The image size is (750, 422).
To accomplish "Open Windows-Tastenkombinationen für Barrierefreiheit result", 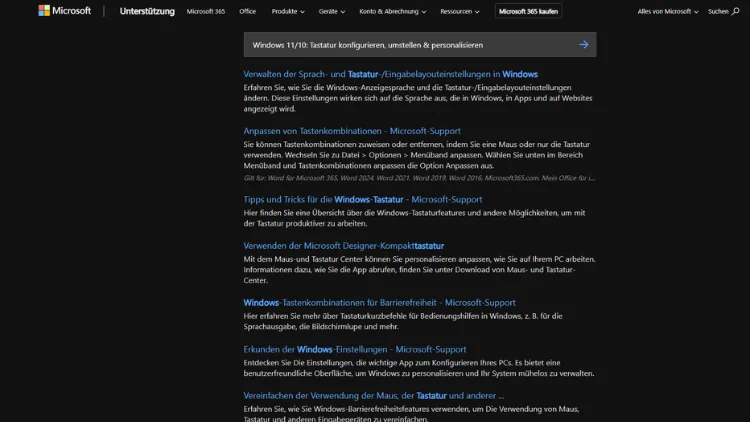I will point(379,302).
